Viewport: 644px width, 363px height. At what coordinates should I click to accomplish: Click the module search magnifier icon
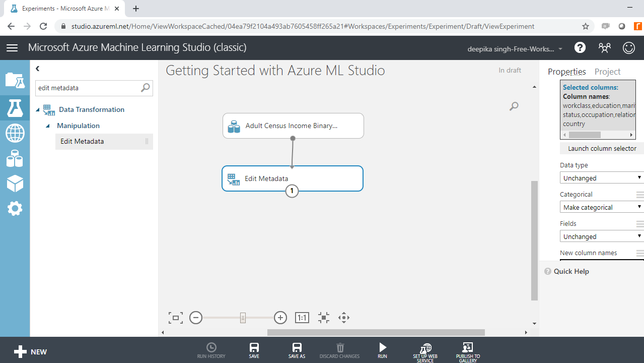[145, 88]
